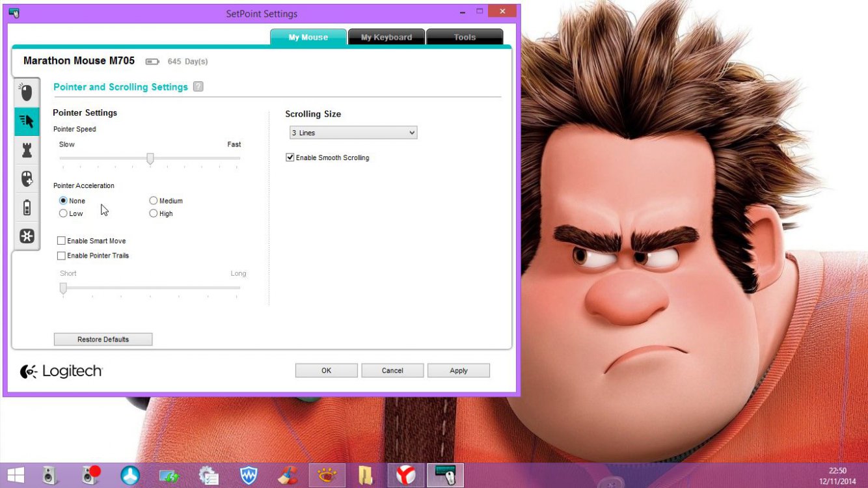The width and height of the screenshot is (868, 488).
Task: Open the Tools tab
Action: click(465, 37)
